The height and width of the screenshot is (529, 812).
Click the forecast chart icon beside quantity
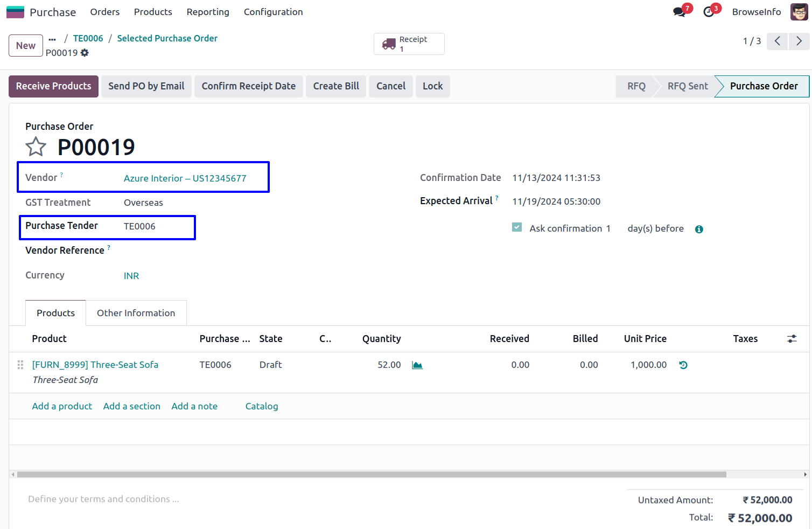pos(417,365)
